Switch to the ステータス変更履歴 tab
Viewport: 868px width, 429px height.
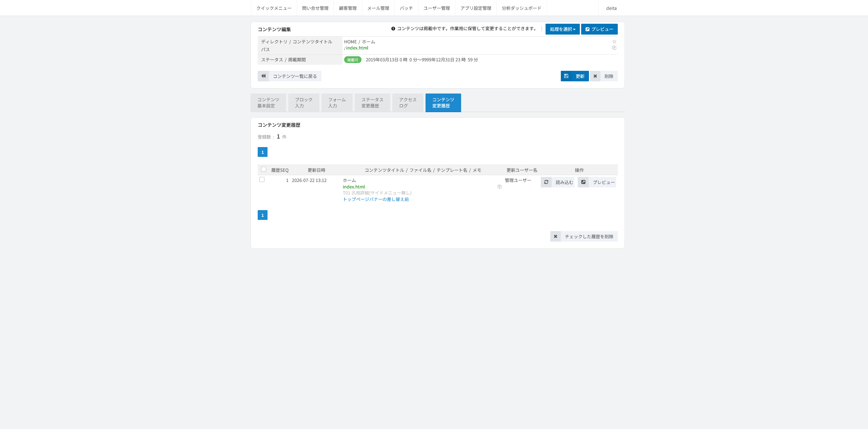[x=372, y=103]
